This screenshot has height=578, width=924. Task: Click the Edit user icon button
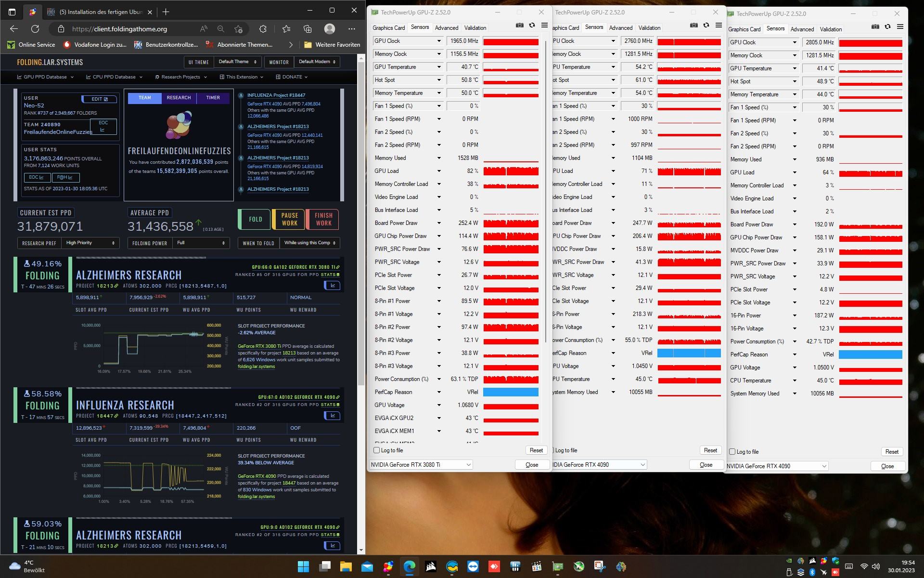click(x=99, y=99)
